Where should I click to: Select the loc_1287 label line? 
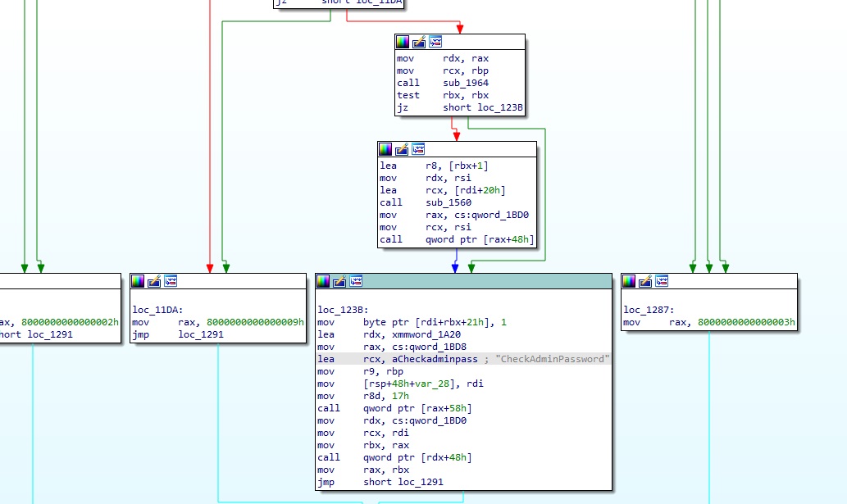pos(648,310)
